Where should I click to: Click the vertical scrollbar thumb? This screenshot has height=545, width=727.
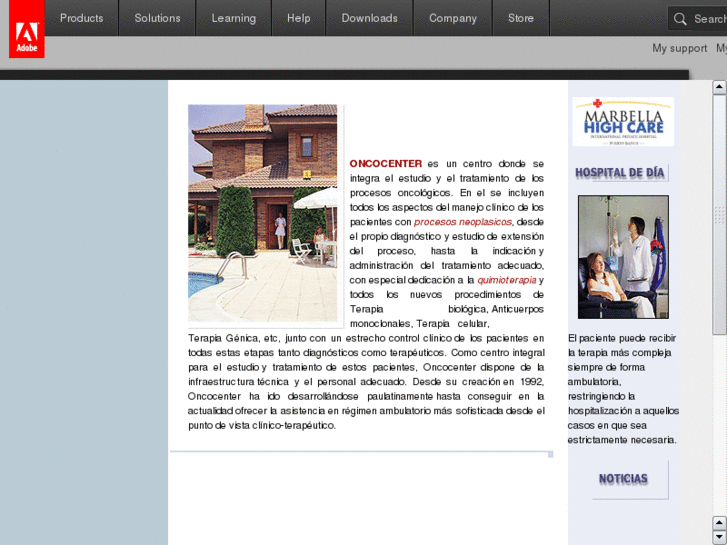point(719,214)
